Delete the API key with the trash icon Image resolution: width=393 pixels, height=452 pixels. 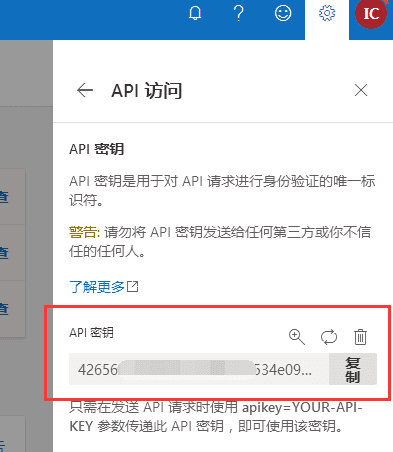(x=360, y=337)
